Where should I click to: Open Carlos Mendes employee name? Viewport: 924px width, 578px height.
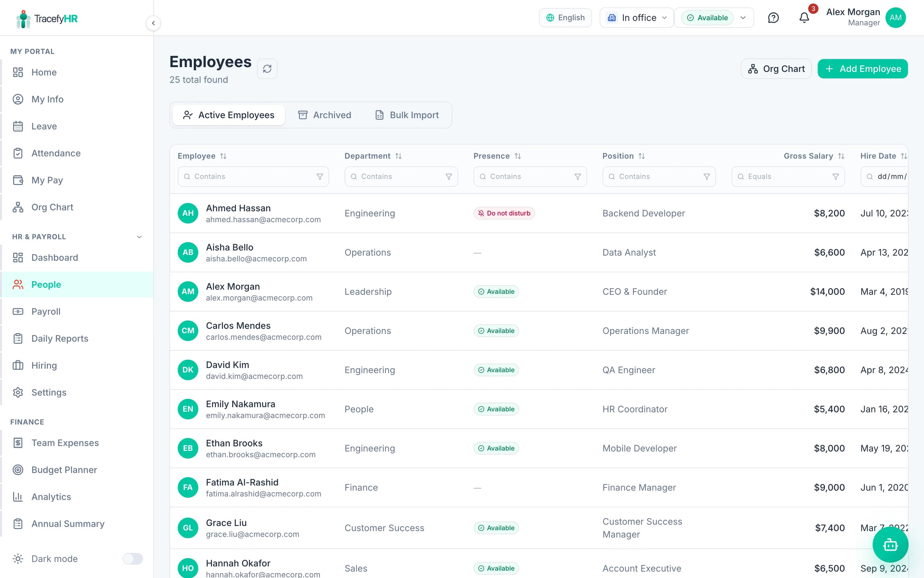(238, 326)
